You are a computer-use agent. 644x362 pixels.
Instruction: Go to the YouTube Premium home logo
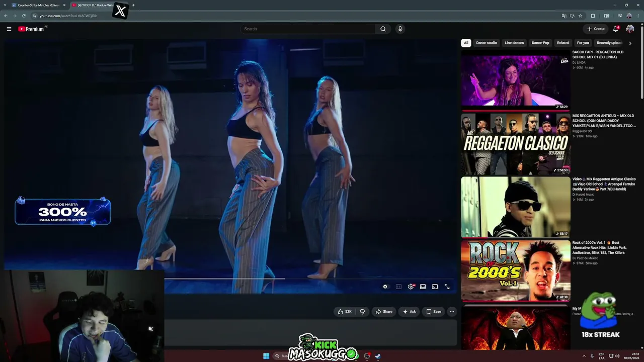click(32, 29)
